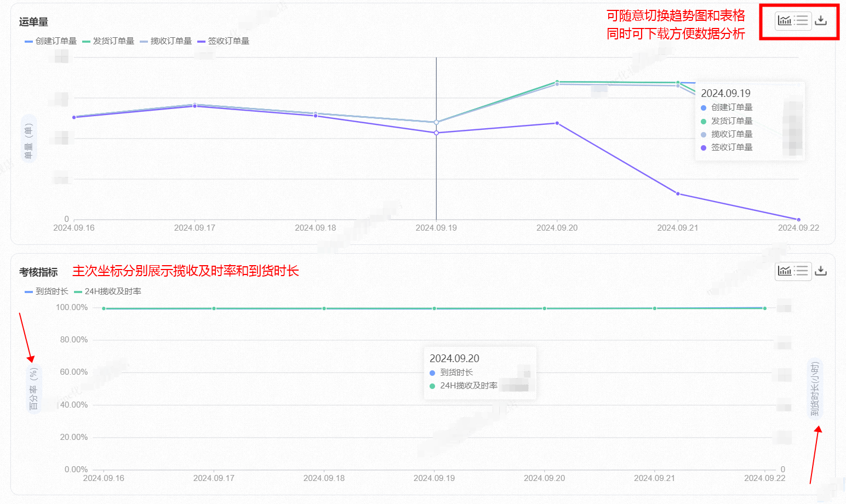Switch 运单量 panel to trend chart view
The height and width of the screenshot is (504, 846).
click(785, 20)
